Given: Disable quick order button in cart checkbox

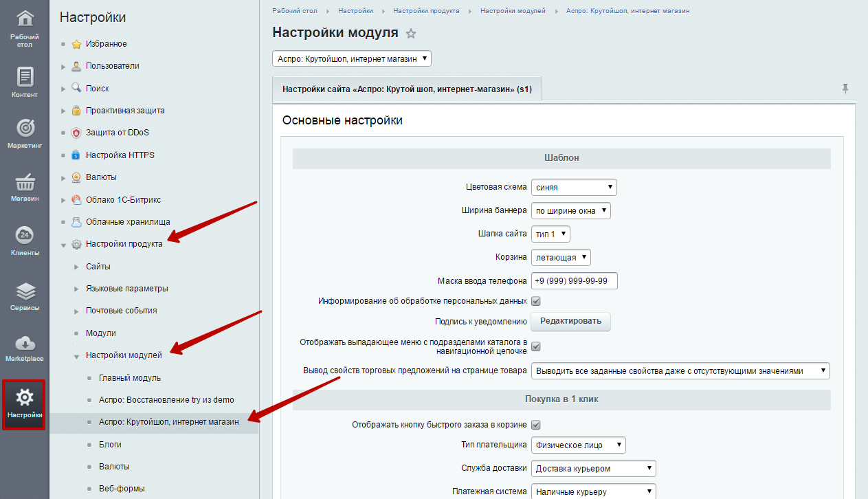Looking at the screenshot, I should tap(536, 425).
